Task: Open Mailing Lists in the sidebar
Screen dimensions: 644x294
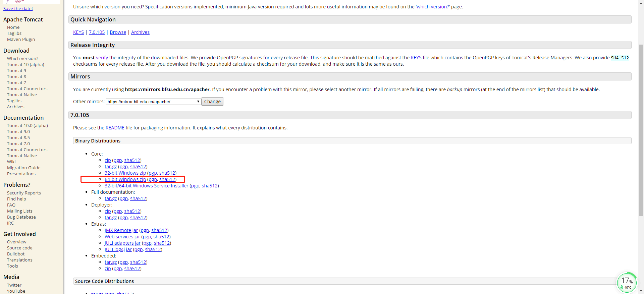Action: click(20, 211)
